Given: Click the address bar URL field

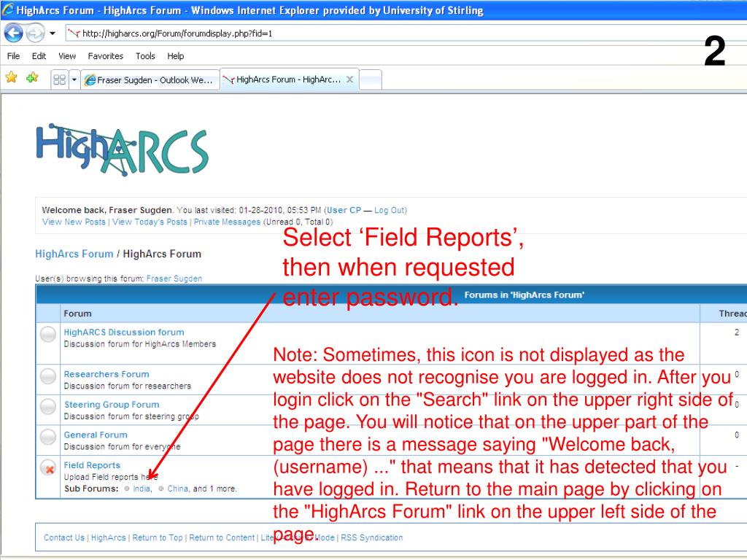Looking at the screenshot, I should coord(405,34).
